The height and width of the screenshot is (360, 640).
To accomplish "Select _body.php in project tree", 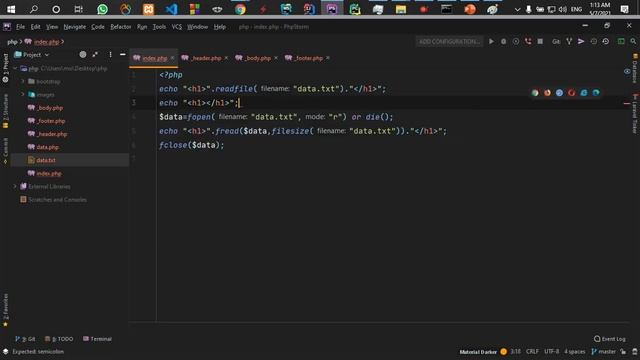I will (49, 108).
